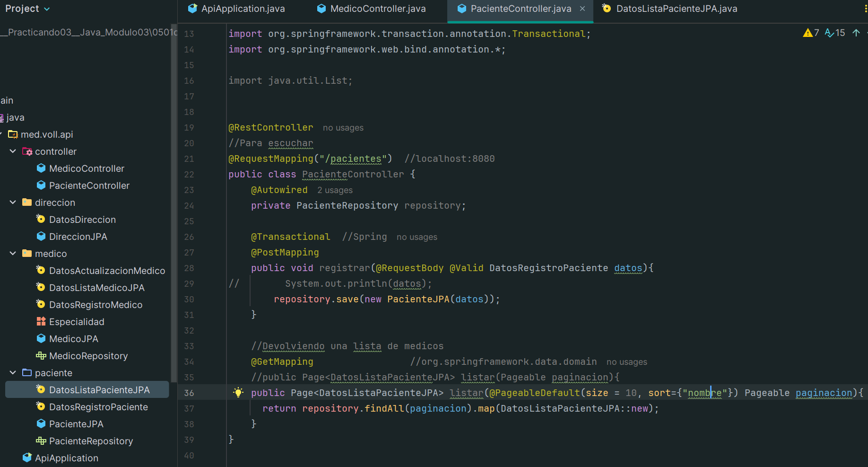Open PacienteRepository interface file

(91, 441)
